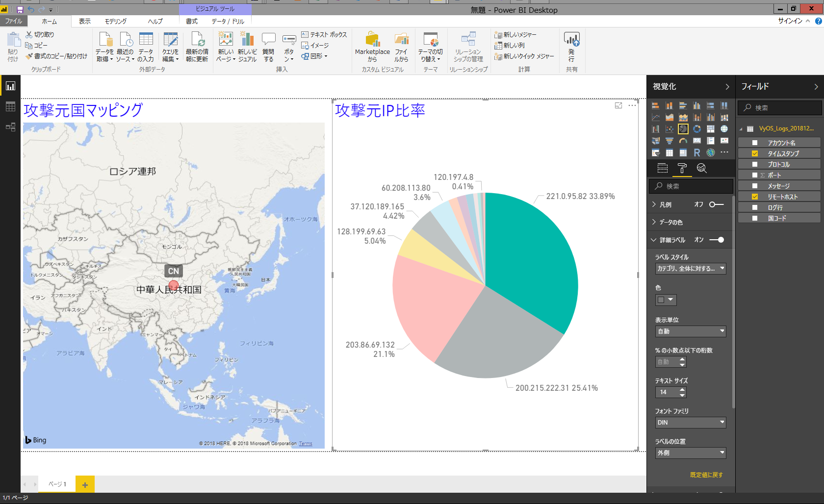Click Edit Queries (クエリを編集) icon
This screenshot has height=504, width=824.
click(x=170, y=47)
